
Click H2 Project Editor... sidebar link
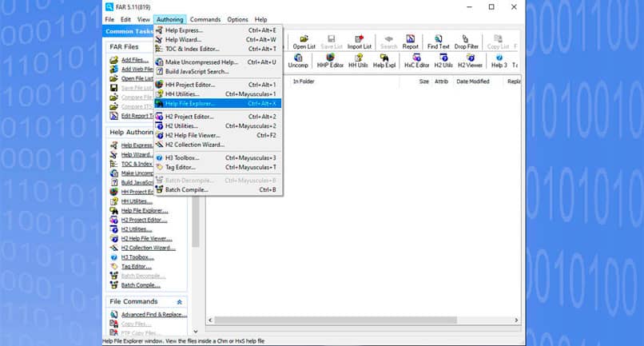click(x=144, y=220)
